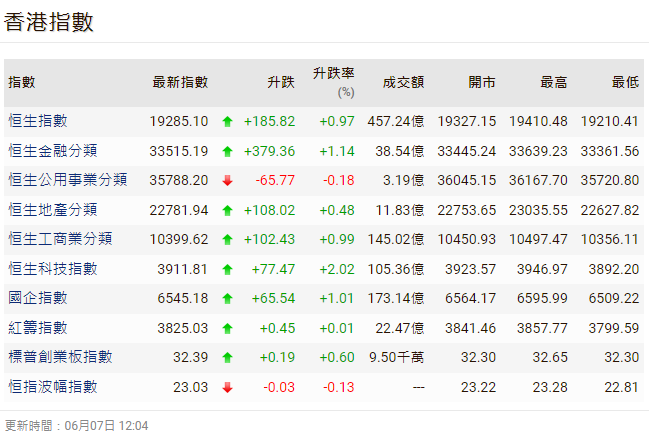The width and height of the screenshot is (649, 438).
Task: Click the 成交額 column header
Action: tap(404, 82)
